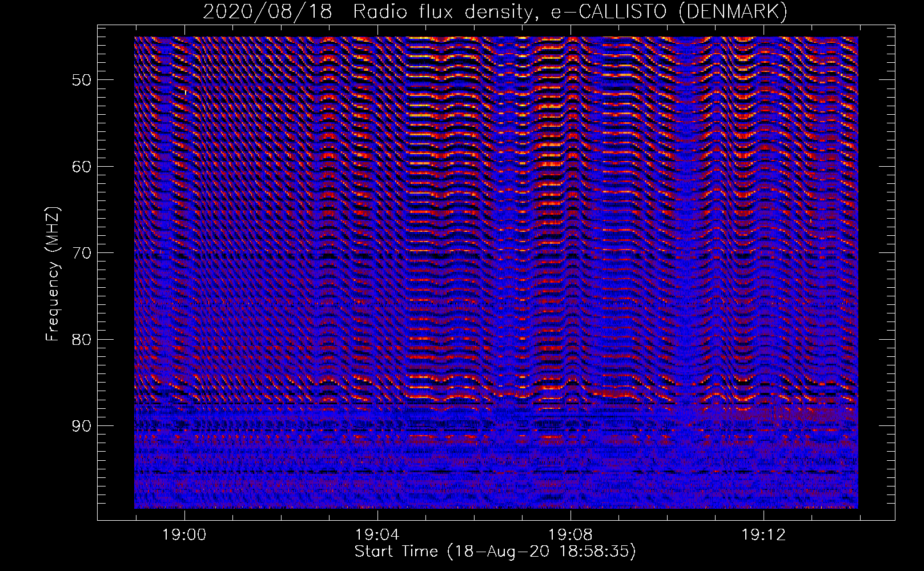Click the "Frequency (MHZ)" axis label
924x571 pixels.
click(x=53, y=274)
